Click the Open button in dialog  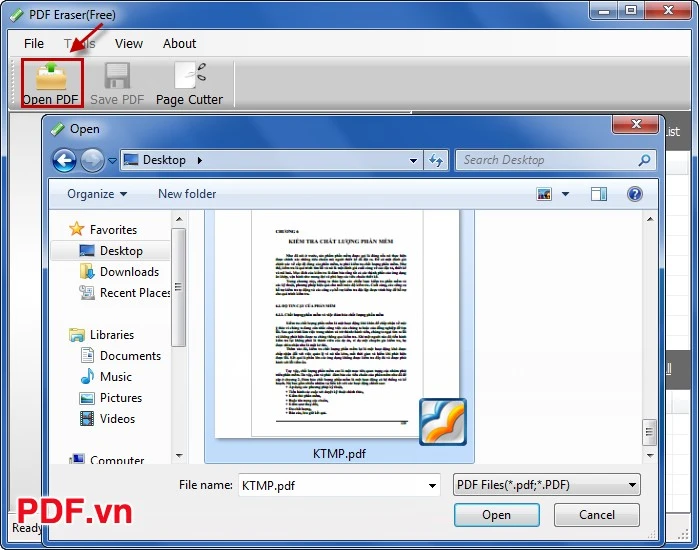click(497, 515)
